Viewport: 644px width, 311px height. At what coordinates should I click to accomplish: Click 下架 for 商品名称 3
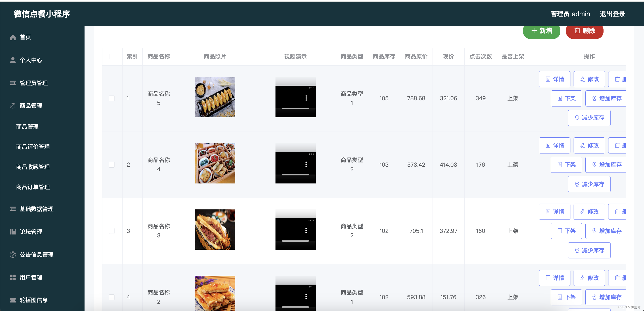pos(566,231)
